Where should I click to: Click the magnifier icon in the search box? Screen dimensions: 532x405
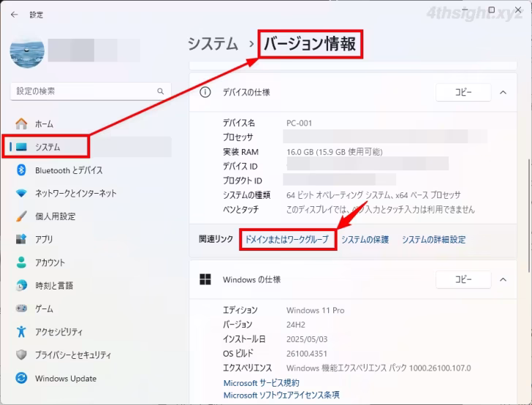point(161,91)
